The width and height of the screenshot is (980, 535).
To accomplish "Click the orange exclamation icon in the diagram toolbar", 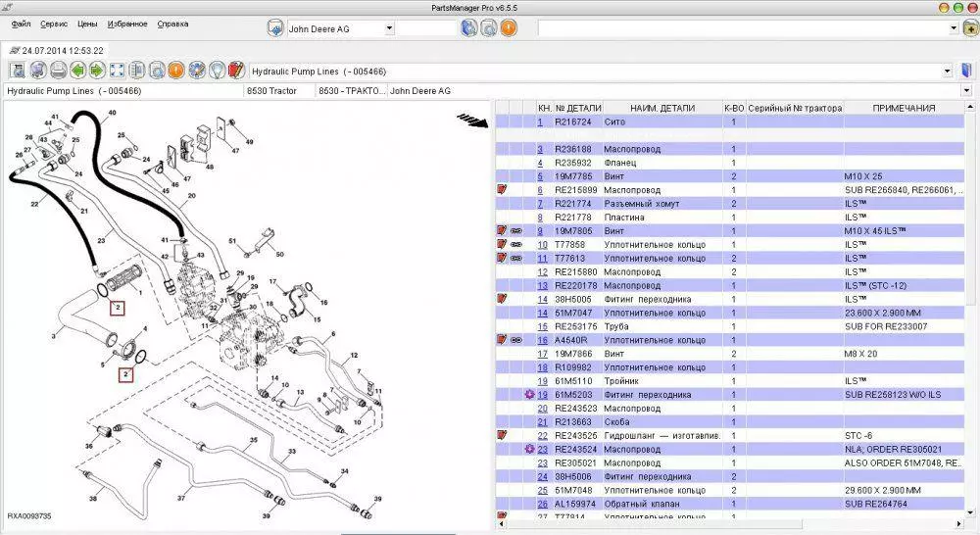I will click(175, 71).
